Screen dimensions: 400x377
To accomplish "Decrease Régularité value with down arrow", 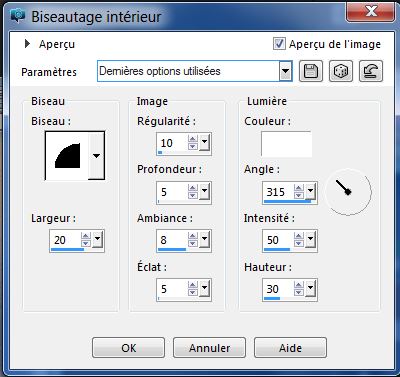I will pyautogui.click(x=193, y=147).
